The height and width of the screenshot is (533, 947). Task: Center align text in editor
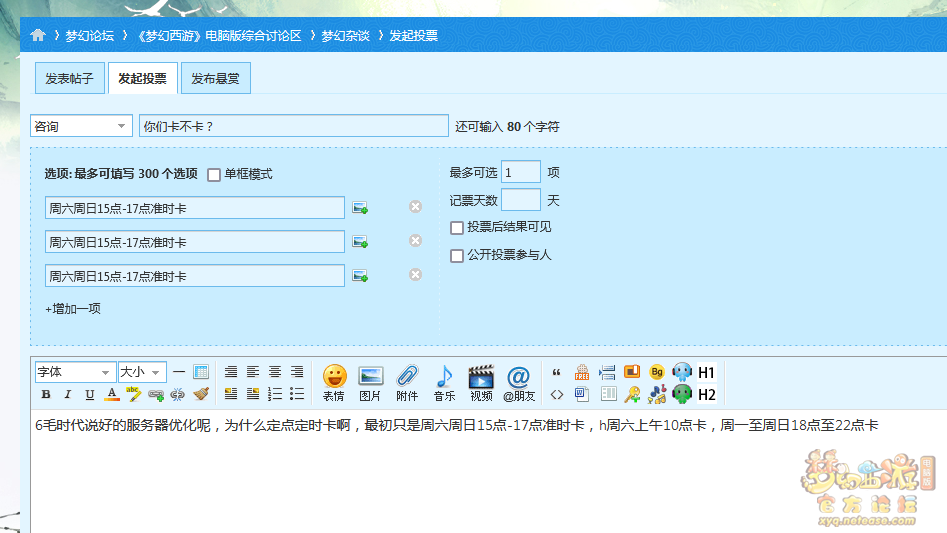click(275, 372)
